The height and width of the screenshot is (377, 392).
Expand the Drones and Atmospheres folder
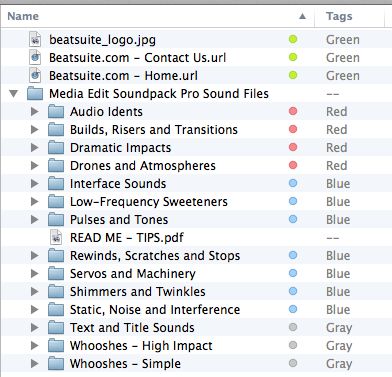coord(35,166)
